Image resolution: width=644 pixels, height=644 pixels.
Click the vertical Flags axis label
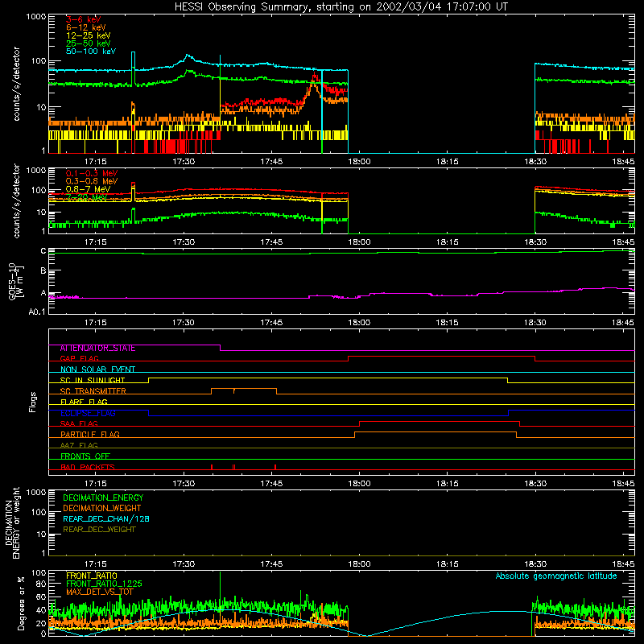click(x=33, y=402)
